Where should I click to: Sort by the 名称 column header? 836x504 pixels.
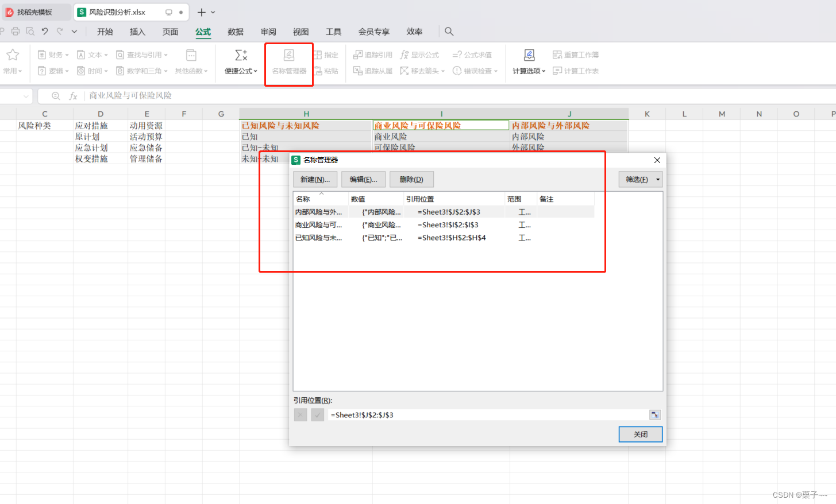(321, 199)
